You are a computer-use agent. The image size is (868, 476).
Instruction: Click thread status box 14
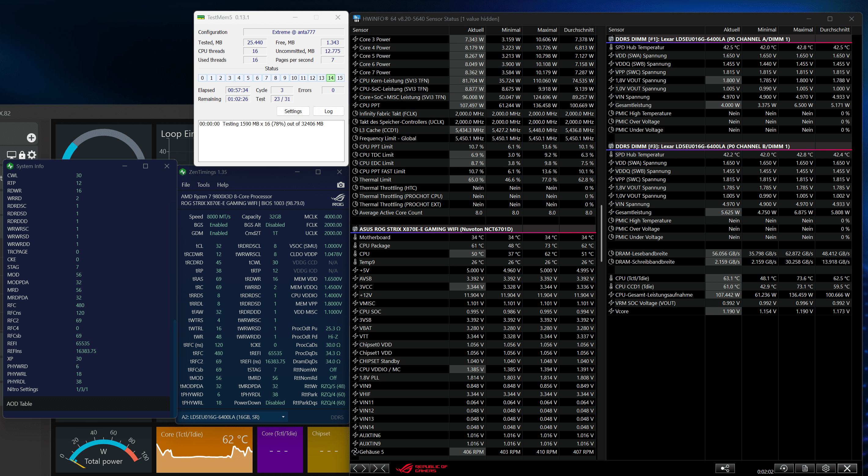(330, 78)
